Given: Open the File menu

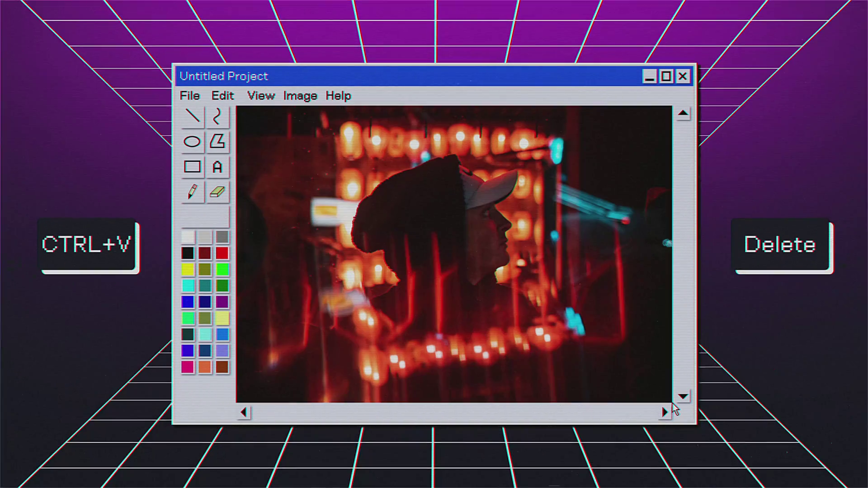Looking at the screenshot, I should click(189, 96).
